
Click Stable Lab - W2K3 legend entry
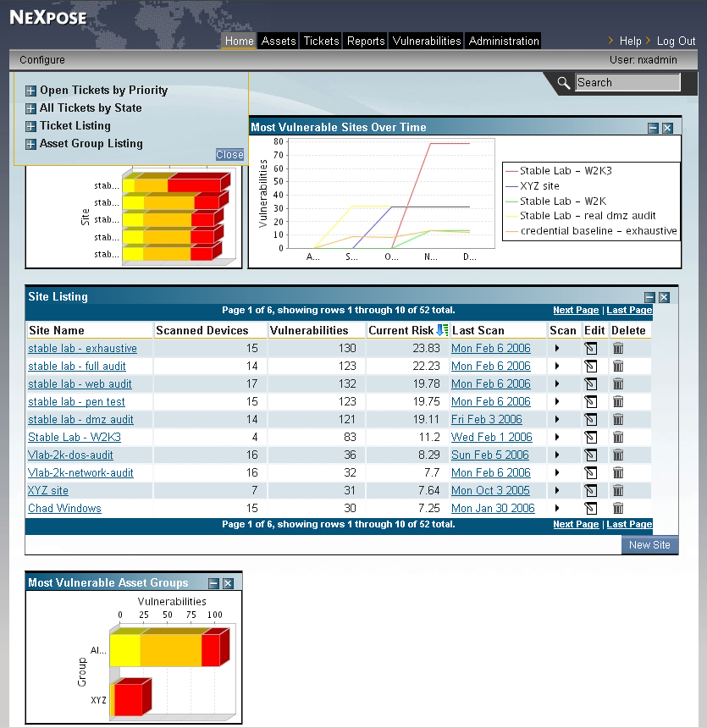tap(559, 171)
